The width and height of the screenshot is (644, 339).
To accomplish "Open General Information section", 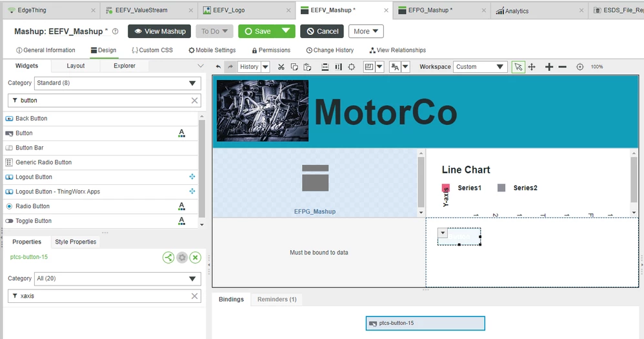I will (x=46, y=50).
